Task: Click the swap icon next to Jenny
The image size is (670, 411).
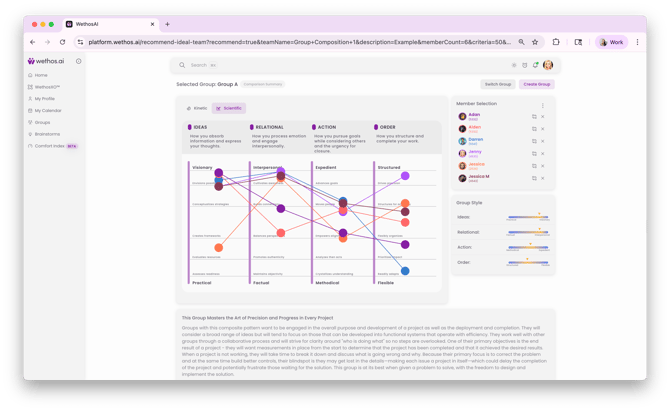Action: coord(534,153)
